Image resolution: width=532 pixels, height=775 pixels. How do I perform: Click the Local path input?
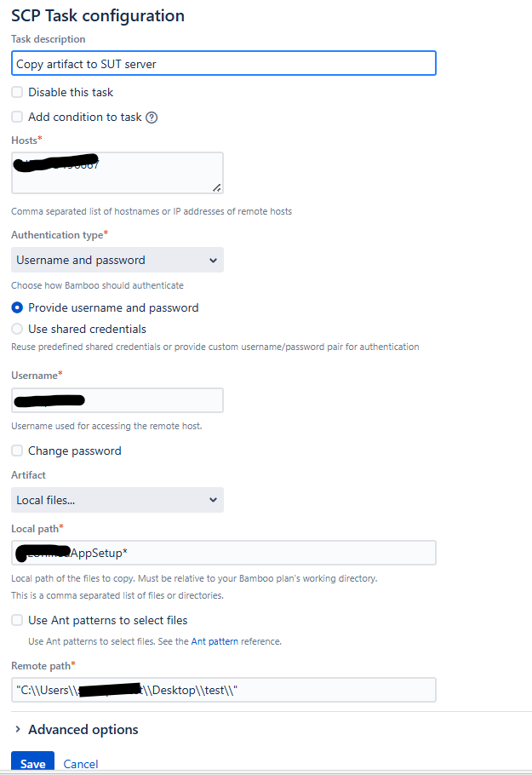(223, 552)
